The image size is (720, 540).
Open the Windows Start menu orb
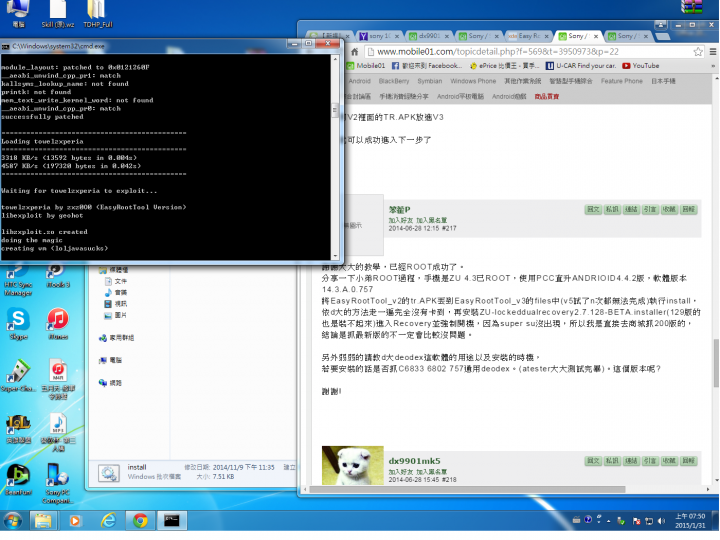pyautogui.click(x=13, y=521)
